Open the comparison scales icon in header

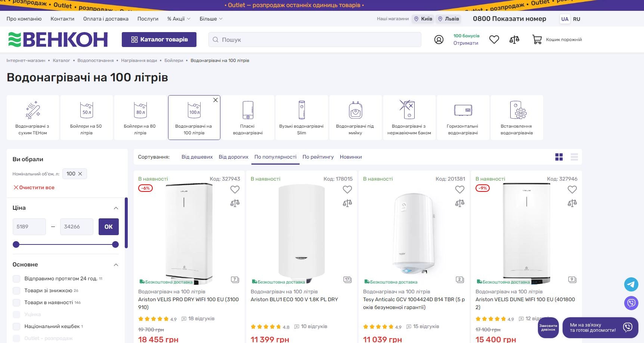tap(514, 40)
